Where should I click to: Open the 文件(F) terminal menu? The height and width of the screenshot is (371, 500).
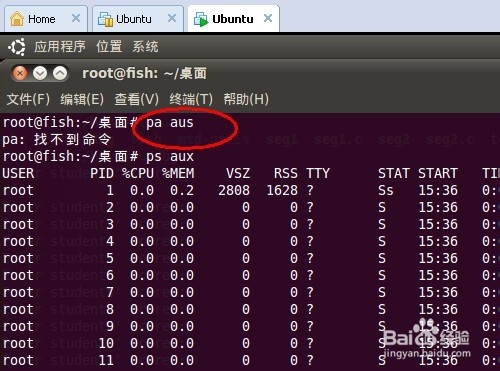28,99
